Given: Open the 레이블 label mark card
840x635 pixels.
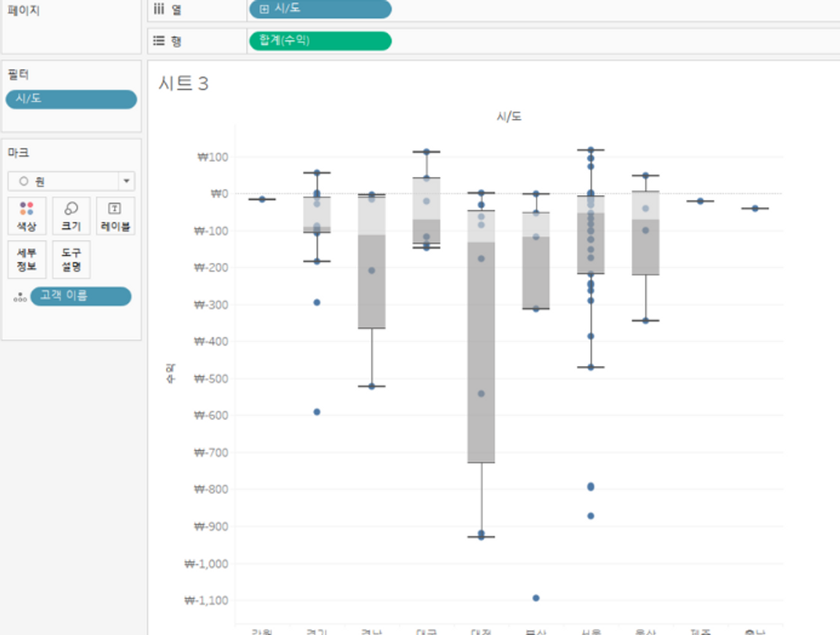Looking at the screenshot, I should (x=115, y=216).
